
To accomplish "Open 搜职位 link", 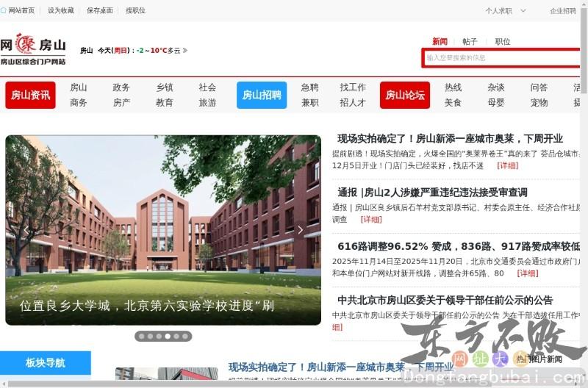I will click(x=135, y=10).
